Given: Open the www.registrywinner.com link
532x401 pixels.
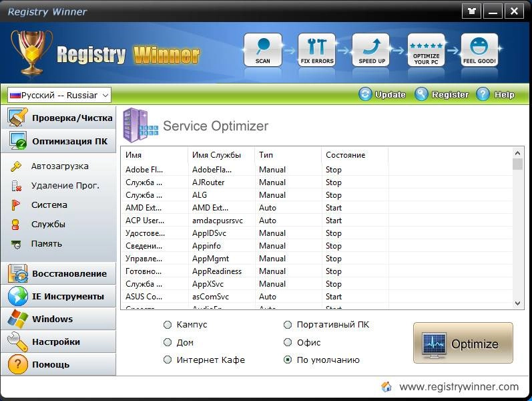Looking at the screenshot, I should (x=459, y=387).
